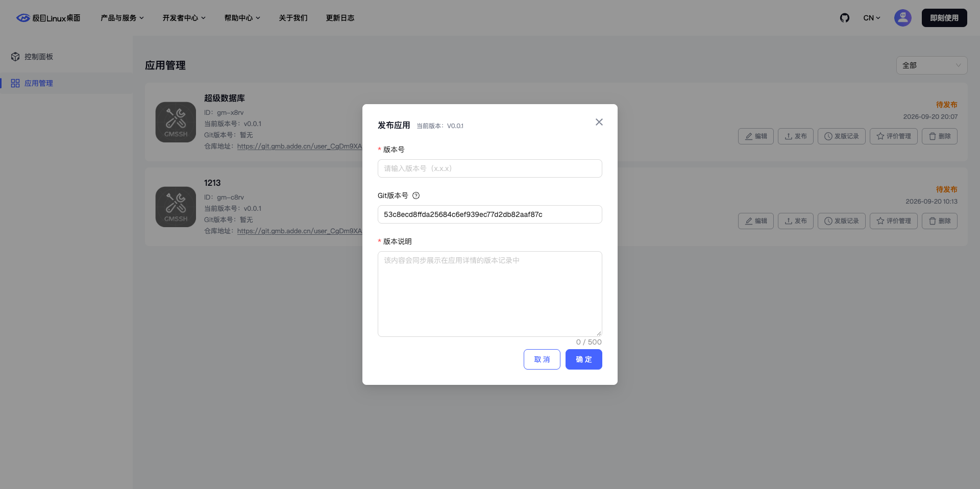
Task: Click the 即刻使用 button
Action: point(944,18)
